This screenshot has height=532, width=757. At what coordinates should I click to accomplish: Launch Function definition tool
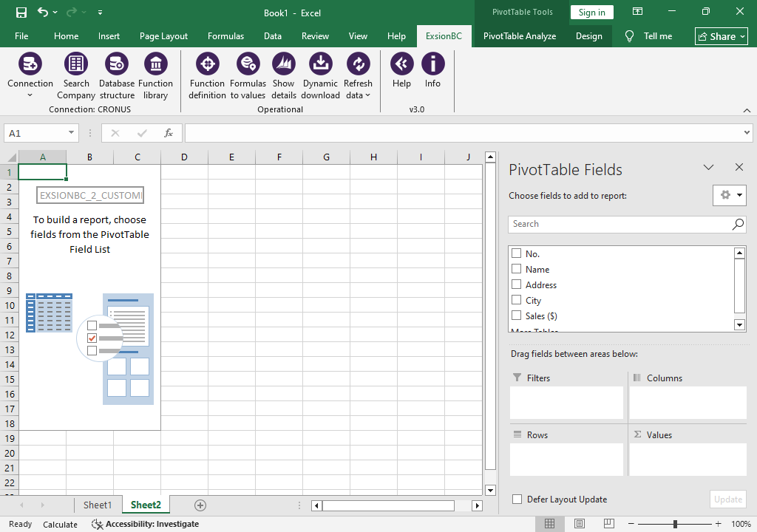coord(207,76)
